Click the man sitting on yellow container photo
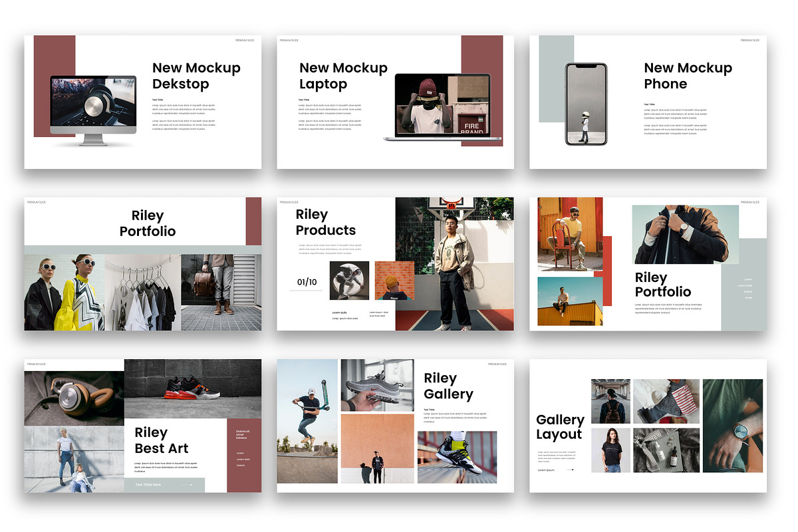This screenshot has height=532, width=798. (570, 301)
